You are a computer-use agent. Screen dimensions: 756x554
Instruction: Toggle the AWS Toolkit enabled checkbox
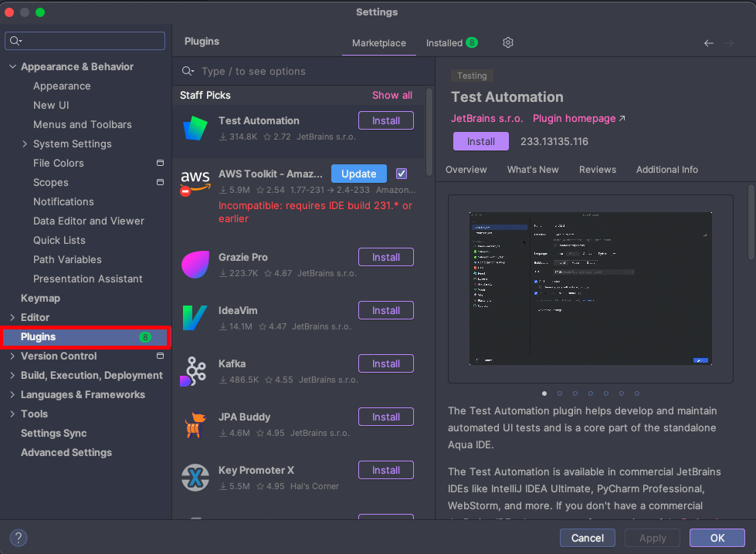[x=401, y=174]
